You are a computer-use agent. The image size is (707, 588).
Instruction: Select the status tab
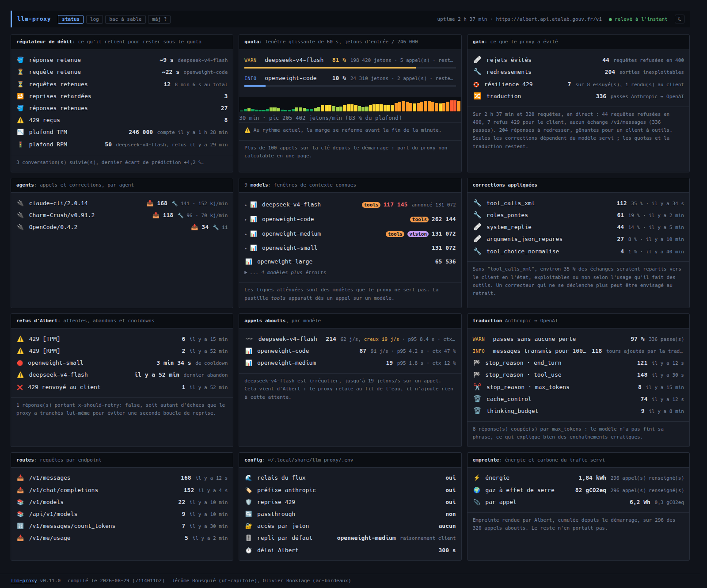(71, 19)
